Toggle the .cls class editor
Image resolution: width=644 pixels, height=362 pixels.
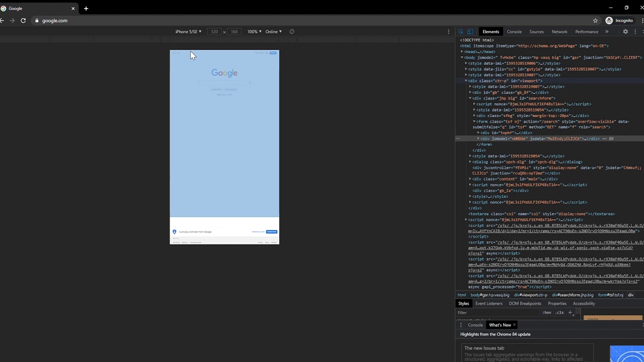click(559, 313)
